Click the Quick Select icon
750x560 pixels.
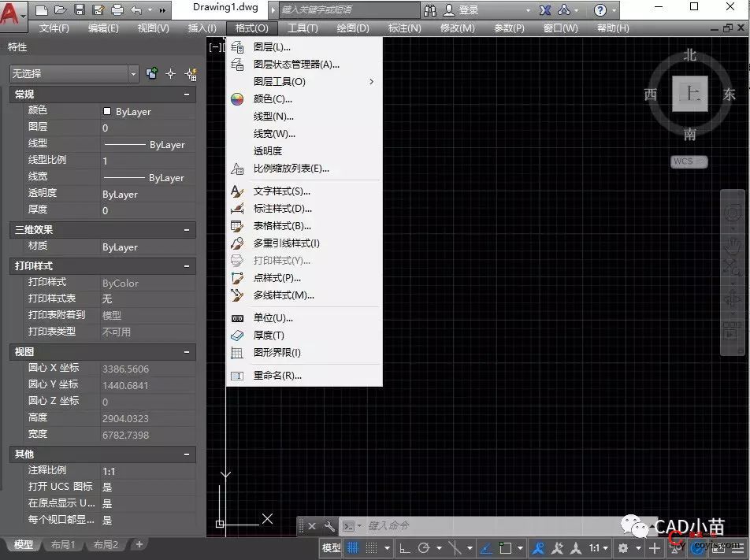[x=191, y=74]
